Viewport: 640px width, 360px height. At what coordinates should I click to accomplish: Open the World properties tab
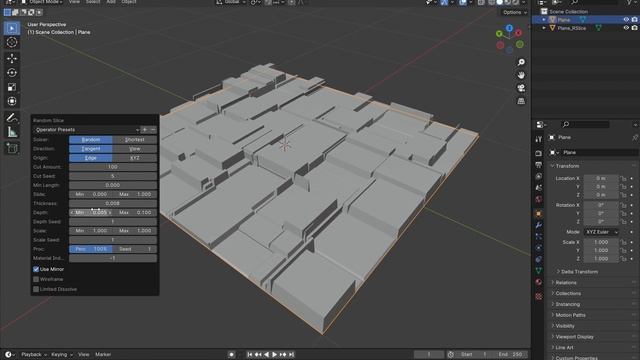(538, 199)
